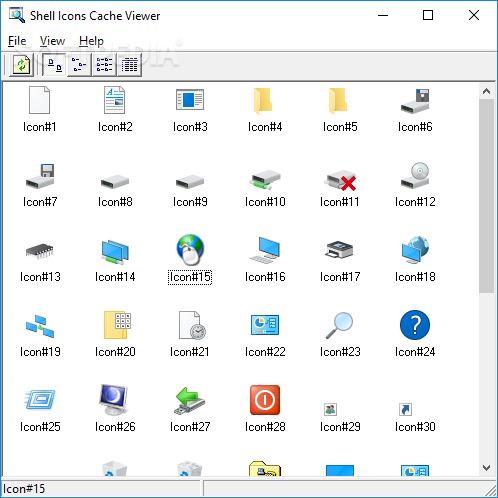
Task: Click the Shell Icons Cache Viewer title icon
Action: pos(16,15)
